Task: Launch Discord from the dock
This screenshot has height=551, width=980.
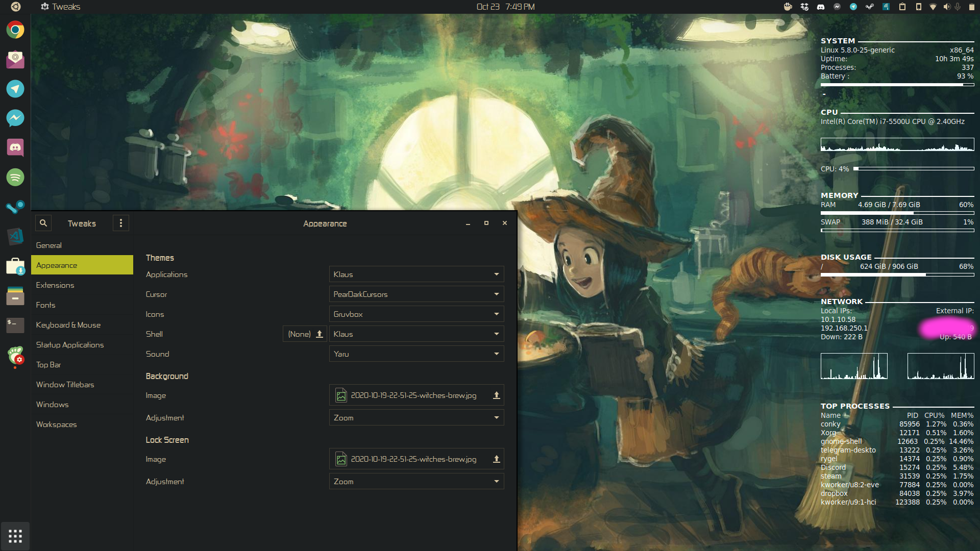Action: (15, 148)
